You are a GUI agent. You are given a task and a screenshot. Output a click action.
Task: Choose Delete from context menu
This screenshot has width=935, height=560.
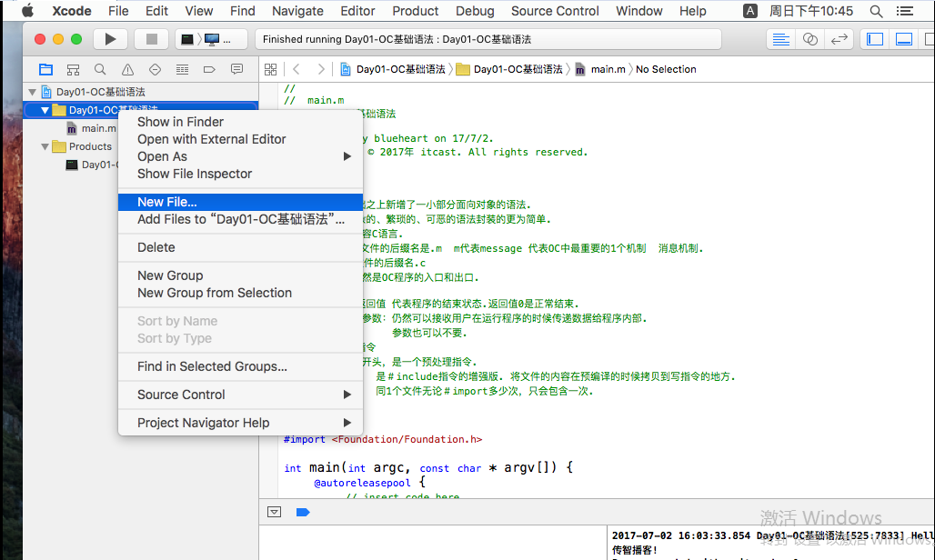coord(240,247)
